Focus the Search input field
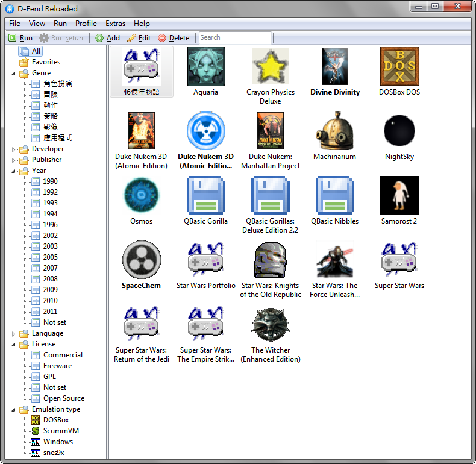The height and width of the screenshot is (464, 476). (x=235, y=37)
